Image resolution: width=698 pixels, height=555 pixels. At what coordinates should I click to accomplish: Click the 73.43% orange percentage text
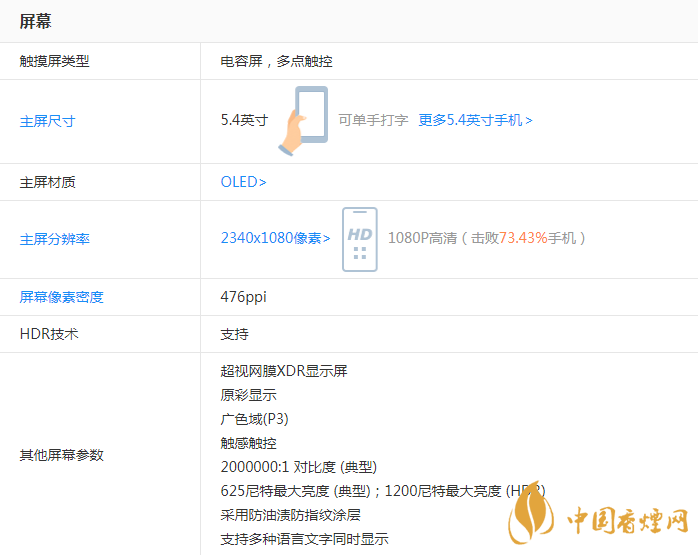[523, 238]
